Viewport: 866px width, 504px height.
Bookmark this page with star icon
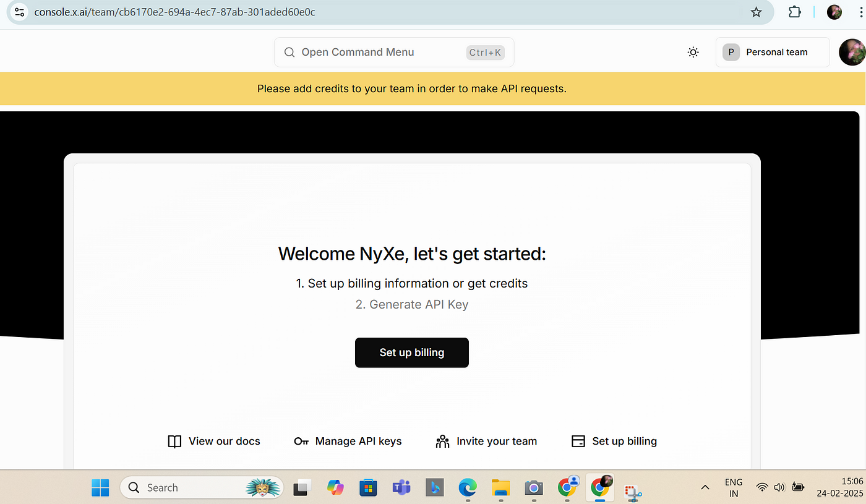coord(756,12)
